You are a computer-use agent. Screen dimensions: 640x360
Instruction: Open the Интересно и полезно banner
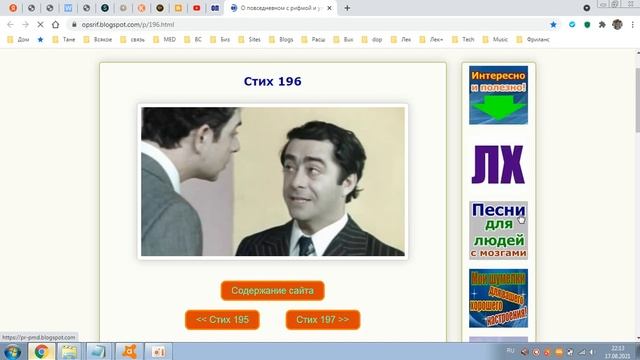point(498,95)
